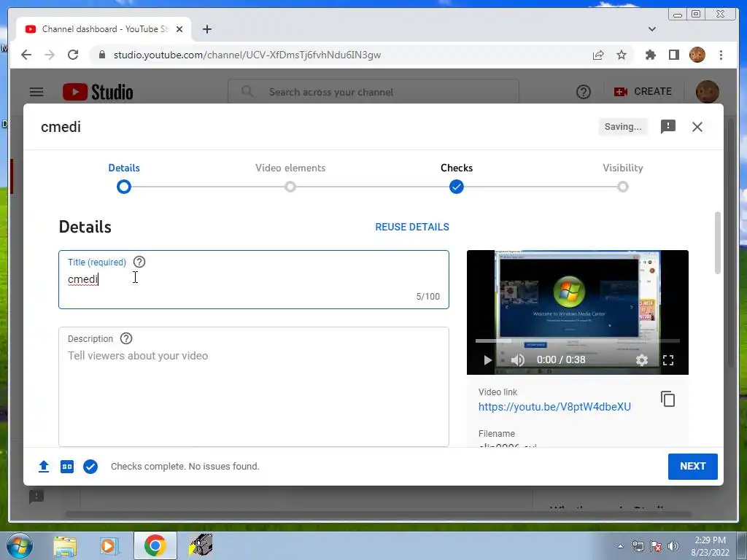Click the Saving... status indicator
This screenshot has width=747, height=560.
(623, 127)
